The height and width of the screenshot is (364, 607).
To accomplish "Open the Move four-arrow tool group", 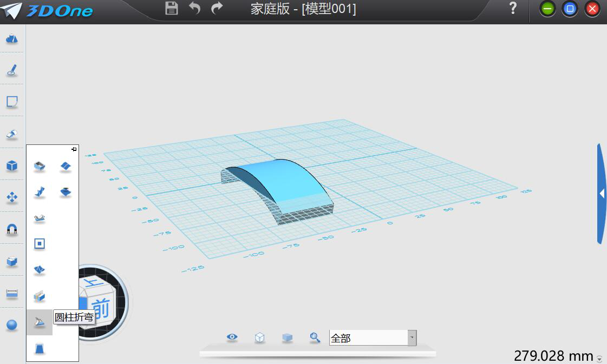I will [x=12, y=197].
